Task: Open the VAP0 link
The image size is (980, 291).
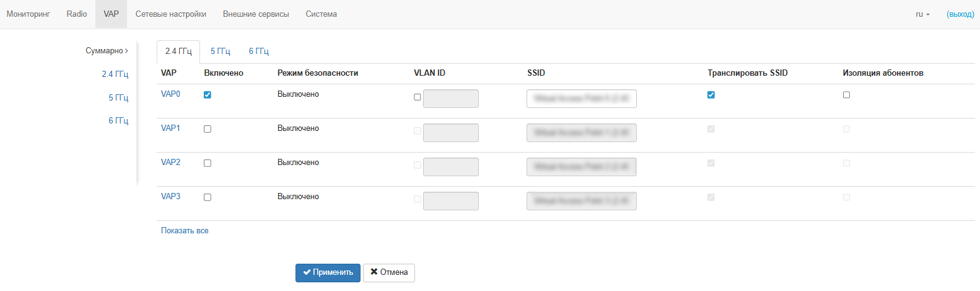Action: pyautogui.click(x=170, y=94)
